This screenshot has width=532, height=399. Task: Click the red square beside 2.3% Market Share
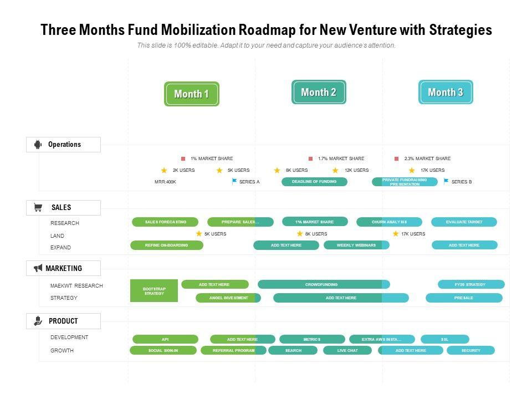pos(397,158)
